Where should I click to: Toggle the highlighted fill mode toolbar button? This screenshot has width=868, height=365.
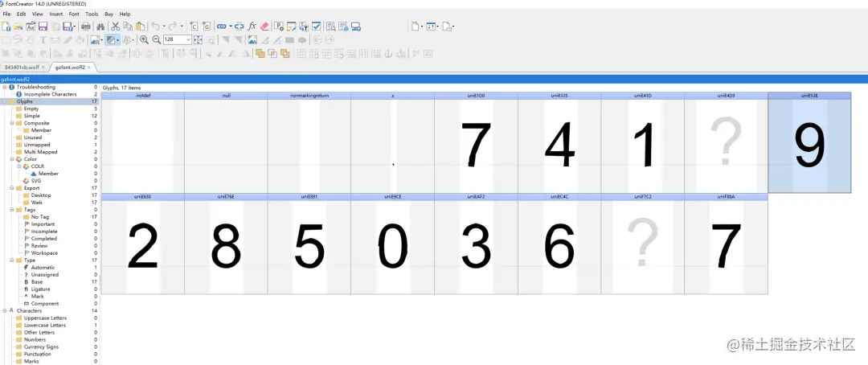click(112, 40)
